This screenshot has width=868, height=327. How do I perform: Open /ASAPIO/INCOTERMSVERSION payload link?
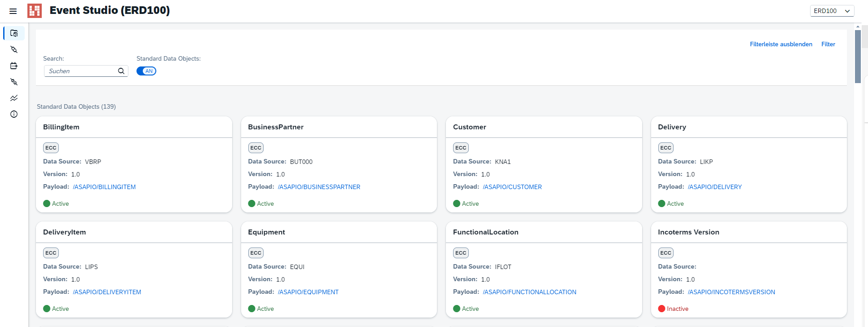pyautogui.click(x=731, y=292)
